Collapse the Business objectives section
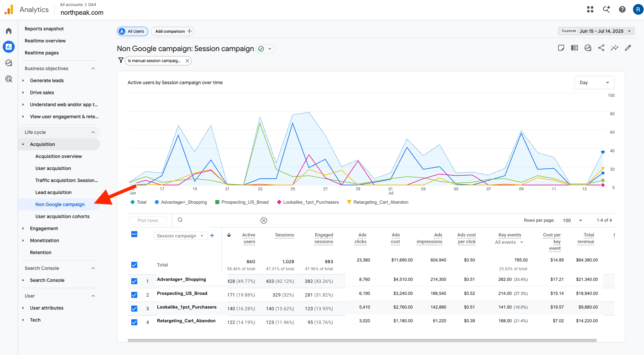Screen dimensions: 644x355 pyautogui.click(x=93, y=68)
